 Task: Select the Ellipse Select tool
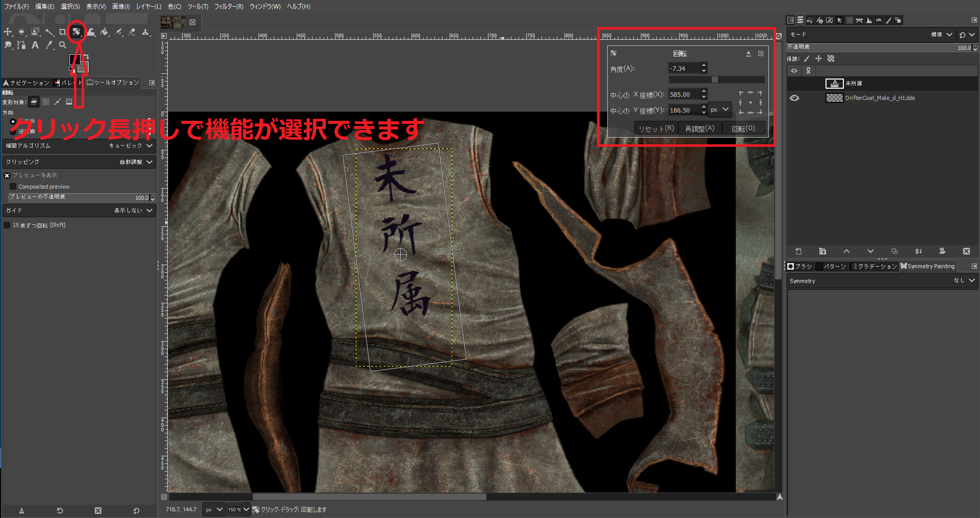click(x=21, y=32)
